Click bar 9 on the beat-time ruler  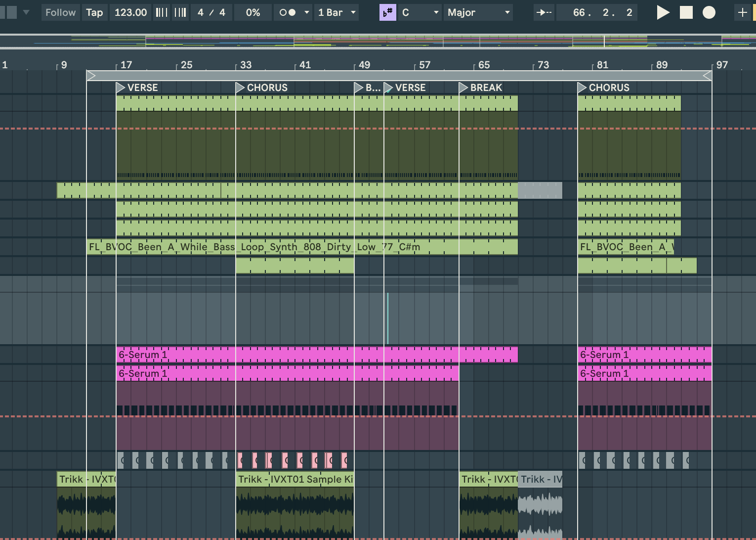tap(63, 65)
